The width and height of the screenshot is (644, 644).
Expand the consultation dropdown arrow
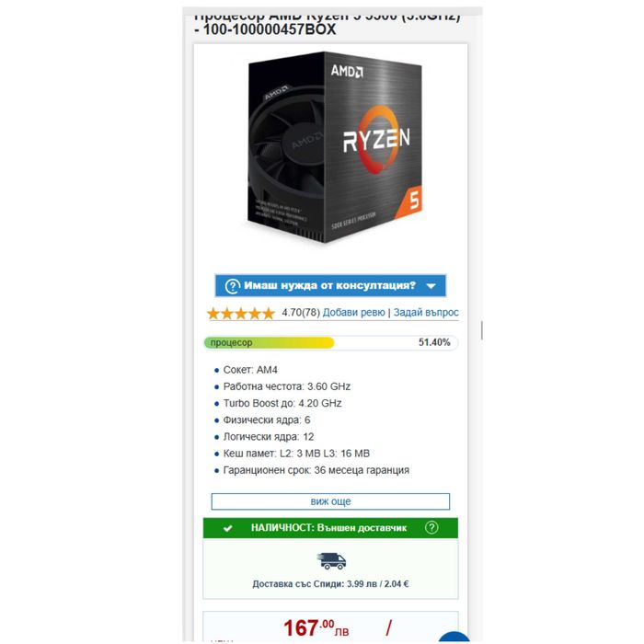pos(431,286)
